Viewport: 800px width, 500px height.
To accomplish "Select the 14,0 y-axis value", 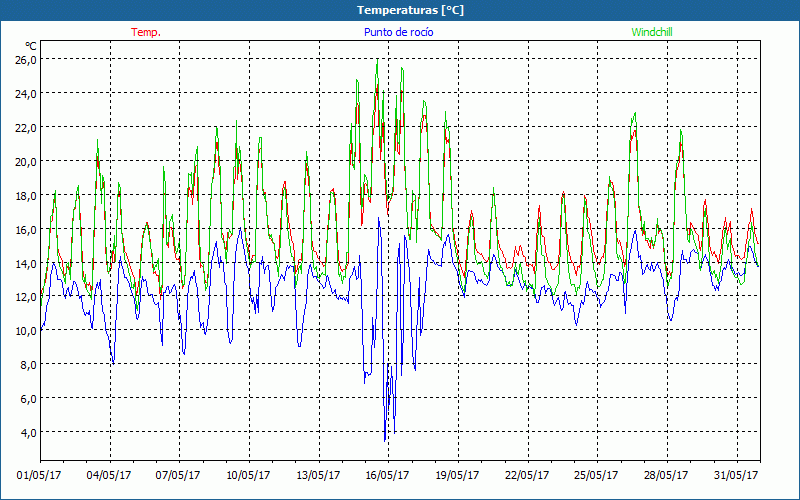I will tap(27, 263).
